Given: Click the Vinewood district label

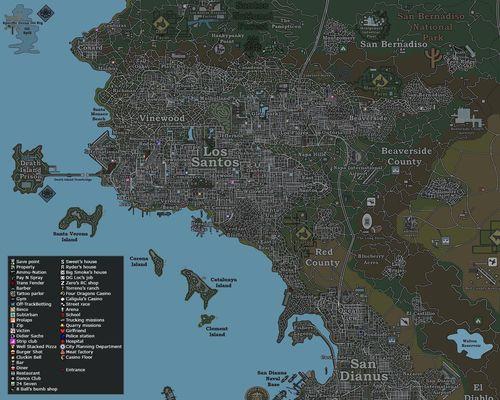Looking at the screenshot, I should 162,118.
